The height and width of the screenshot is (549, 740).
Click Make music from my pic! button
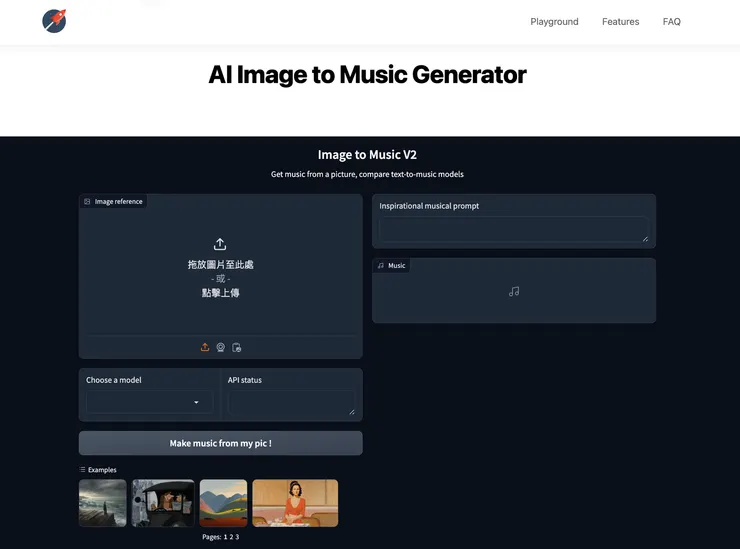[x=220, y=443]
